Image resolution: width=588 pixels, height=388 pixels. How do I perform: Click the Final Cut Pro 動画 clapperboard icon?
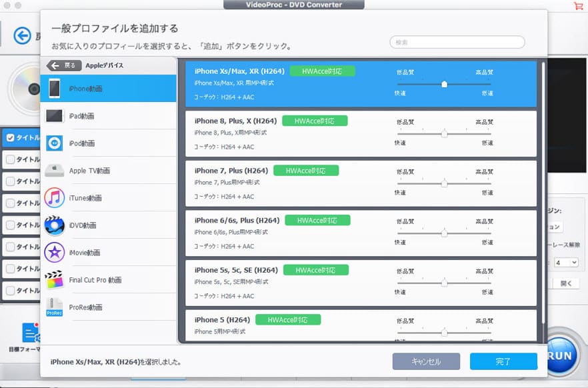55,279
